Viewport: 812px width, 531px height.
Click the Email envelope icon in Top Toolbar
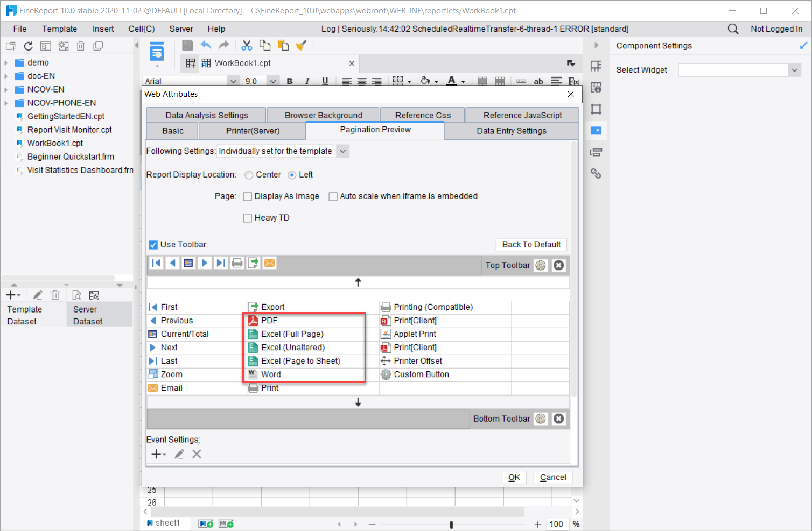[x=269, y=263]
